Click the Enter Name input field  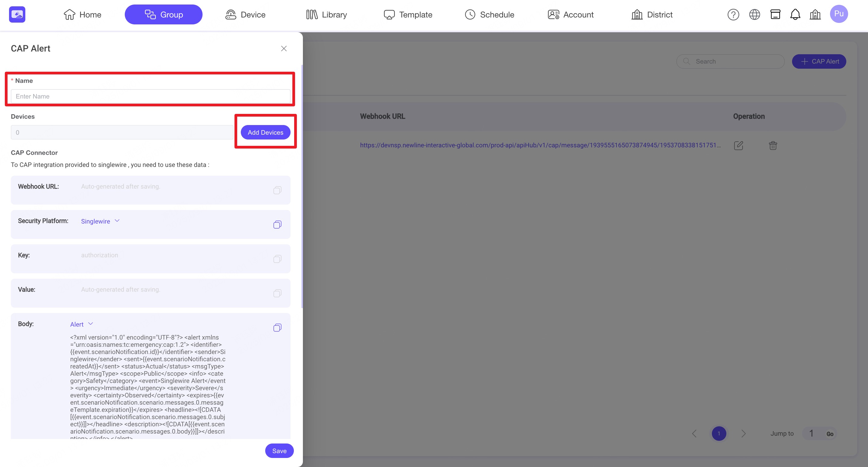coord(150,96)
